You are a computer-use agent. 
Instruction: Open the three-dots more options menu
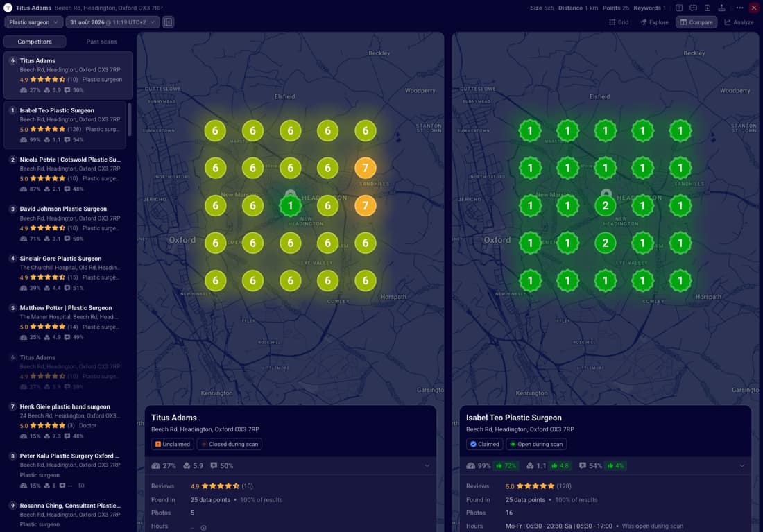[739, 8]
